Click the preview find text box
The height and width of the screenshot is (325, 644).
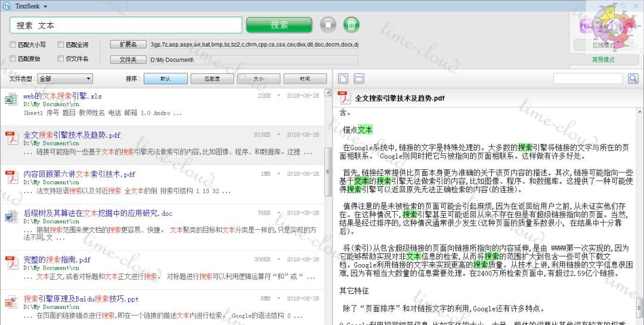point(588,79)
